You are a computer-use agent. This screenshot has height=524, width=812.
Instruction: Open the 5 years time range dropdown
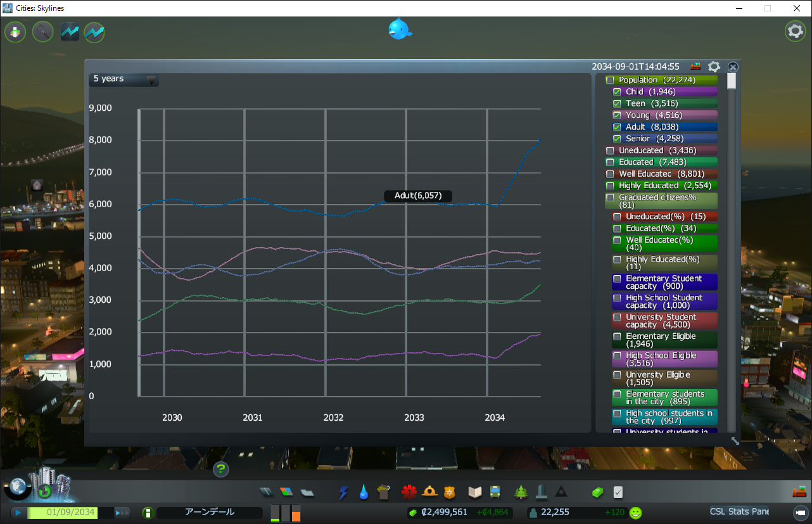[124, 79]
